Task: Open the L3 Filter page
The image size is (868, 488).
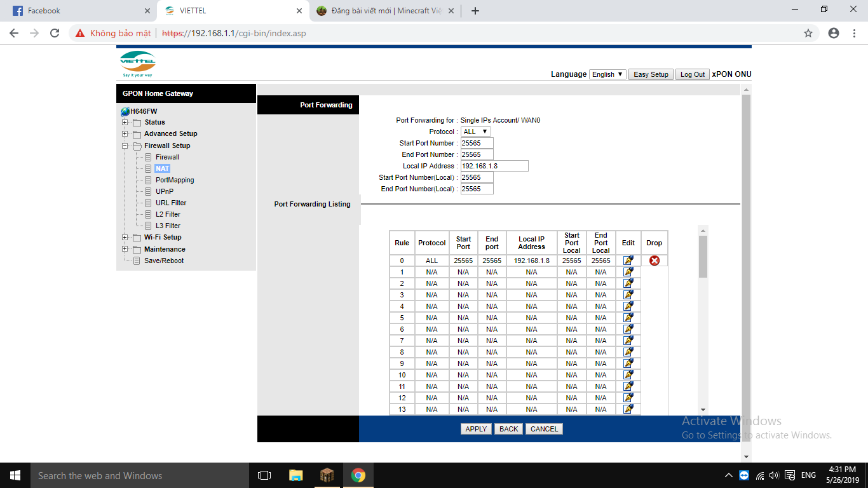Action: coord(168,226)
